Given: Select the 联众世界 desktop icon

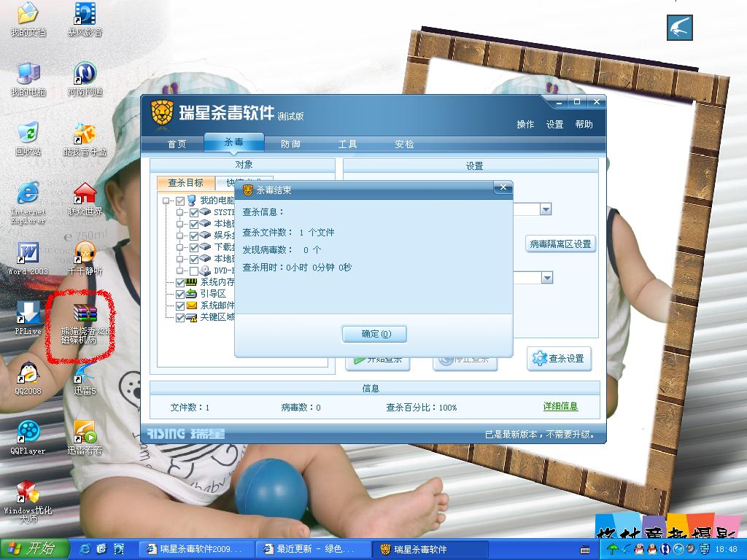Looking at the screenshot, I should (85, 198).
